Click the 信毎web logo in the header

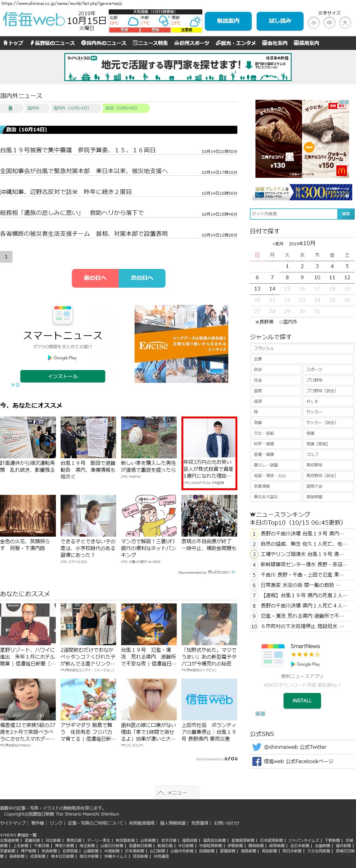click(x=34, y=20)
